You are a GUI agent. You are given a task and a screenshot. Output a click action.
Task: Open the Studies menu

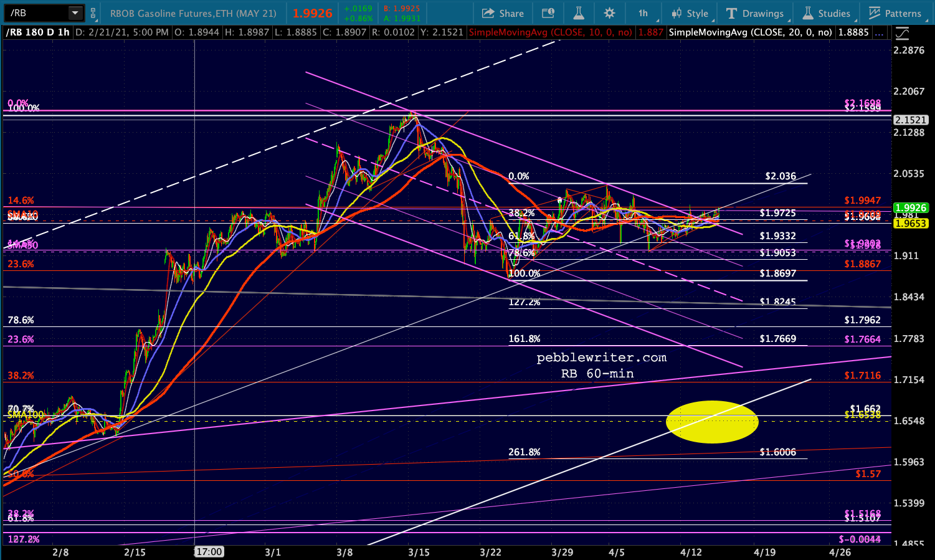click(827, 13)
